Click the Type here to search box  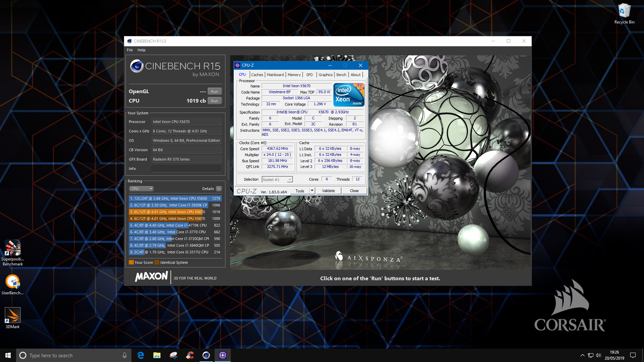(x=73, y=355)
